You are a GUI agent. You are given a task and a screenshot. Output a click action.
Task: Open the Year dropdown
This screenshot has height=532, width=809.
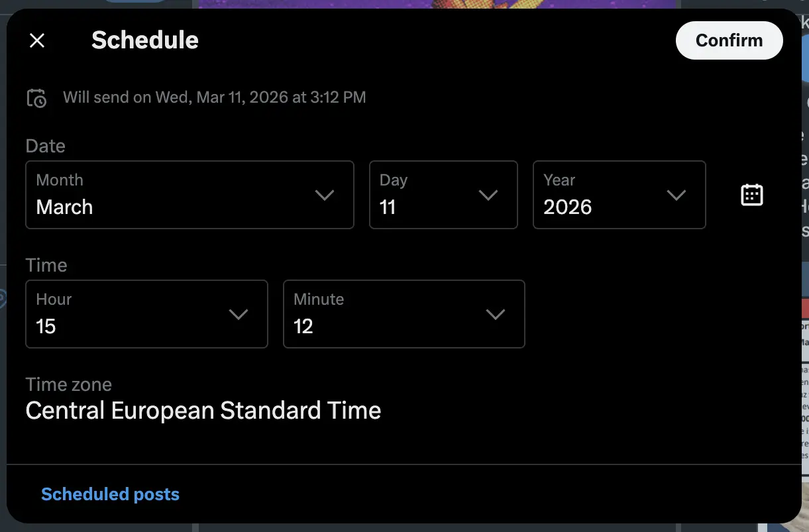pos(677,195)
